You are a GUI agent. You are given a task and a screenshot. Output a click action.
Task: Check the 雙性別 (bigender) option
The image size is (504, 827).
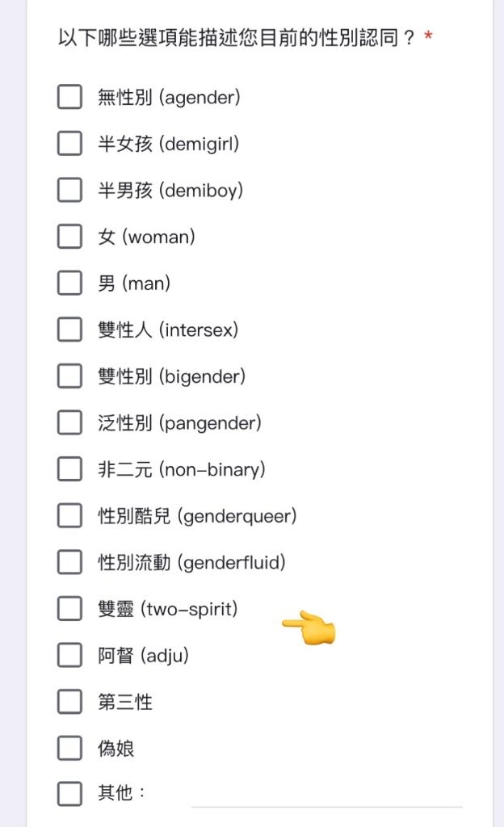69,376
